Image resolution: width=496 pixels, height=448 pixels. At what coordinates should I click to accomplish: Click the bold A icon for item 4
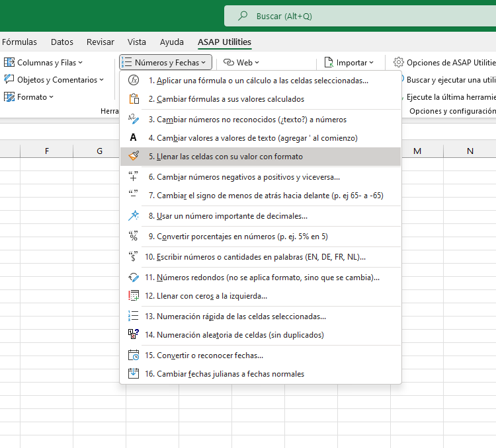134,137
